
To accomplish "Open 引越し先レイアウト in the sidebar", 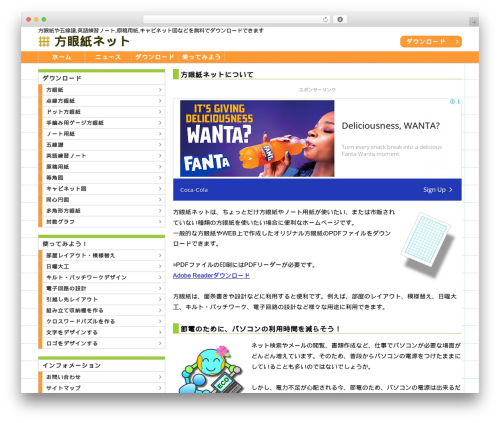I will coord(102,300).
